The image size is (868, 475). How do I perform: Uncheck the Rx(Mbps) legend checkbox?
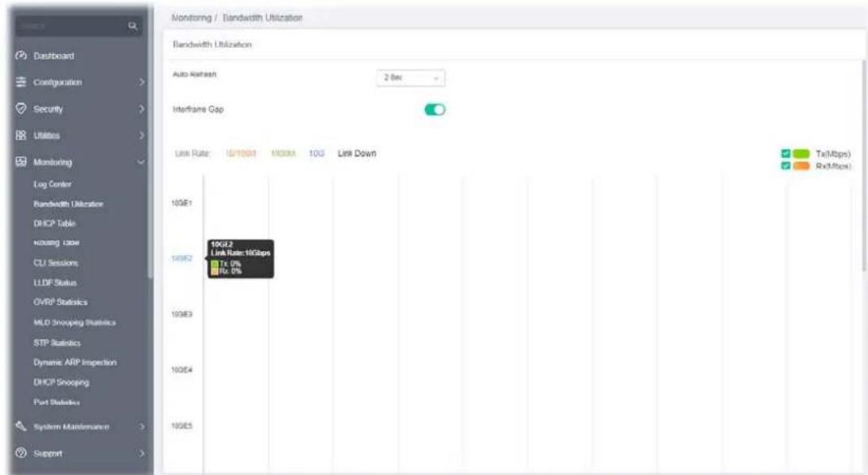785,165
